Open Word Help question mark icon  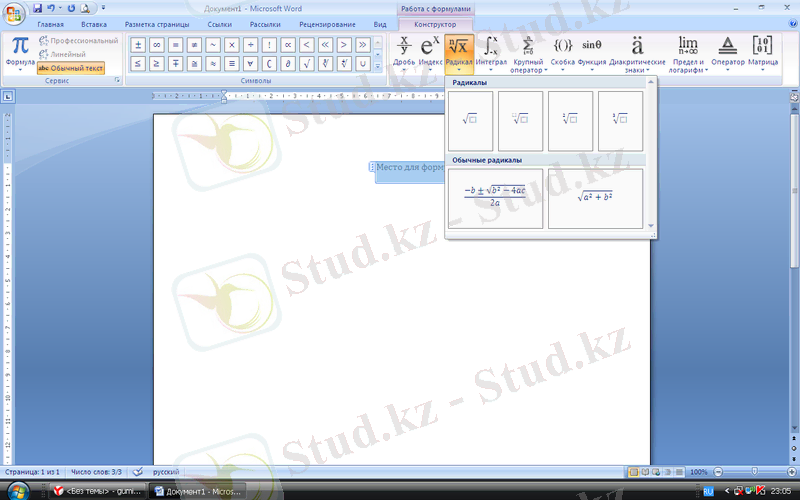[793, 23]
